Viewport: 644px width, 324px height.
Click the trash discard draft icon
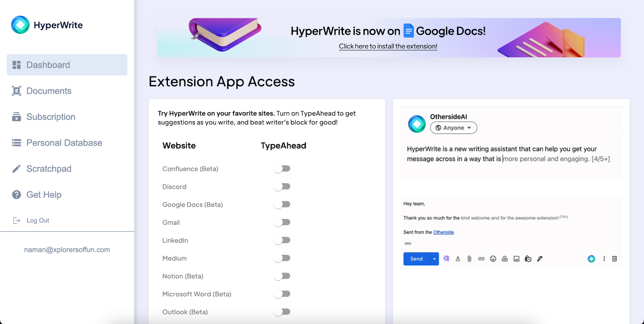click(614, 259)
